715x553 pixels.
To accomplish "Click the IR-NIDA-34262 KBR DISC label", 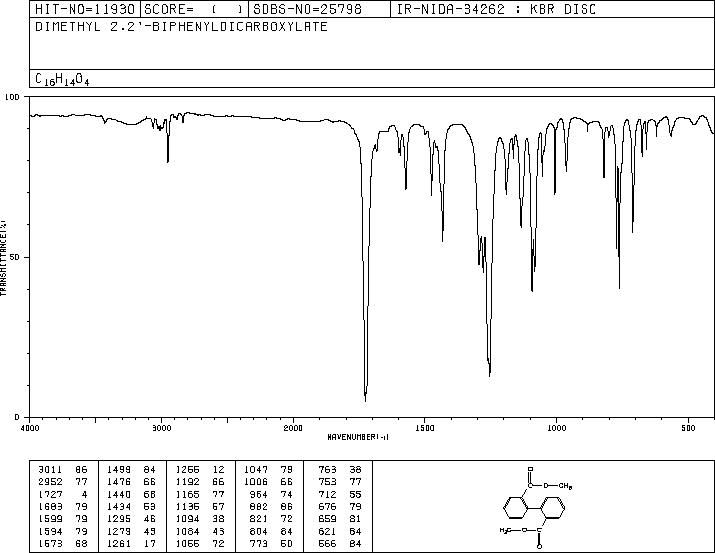I will [496, 9].
